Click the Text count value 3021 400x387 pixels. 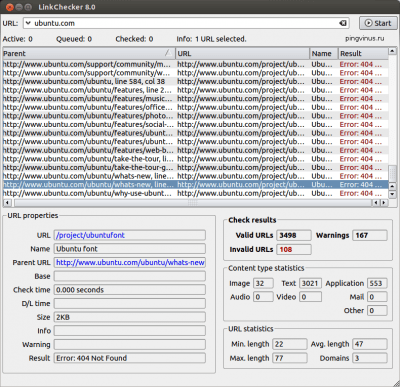310,283
